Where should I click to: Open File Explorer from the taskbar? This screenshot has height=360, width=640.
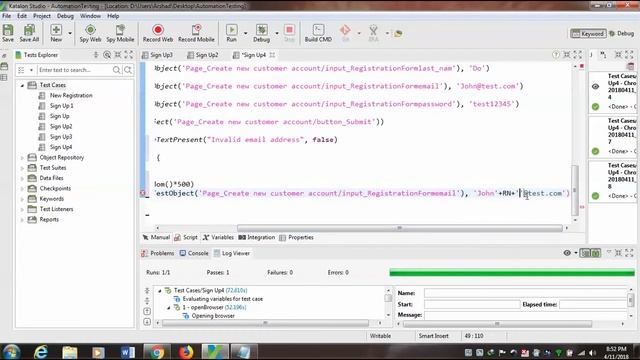(70, 351)
